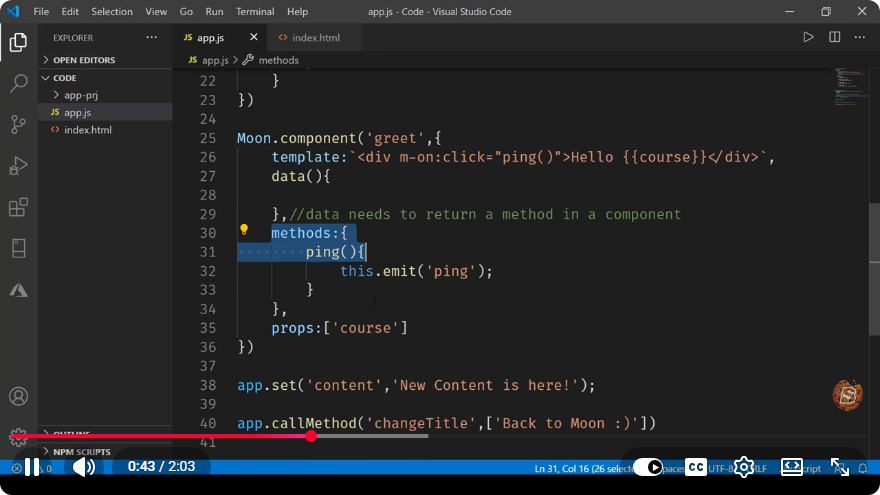Switch video to theater mode
The height and width of the screenshot is (495, 880).
(x=791, y=467)
